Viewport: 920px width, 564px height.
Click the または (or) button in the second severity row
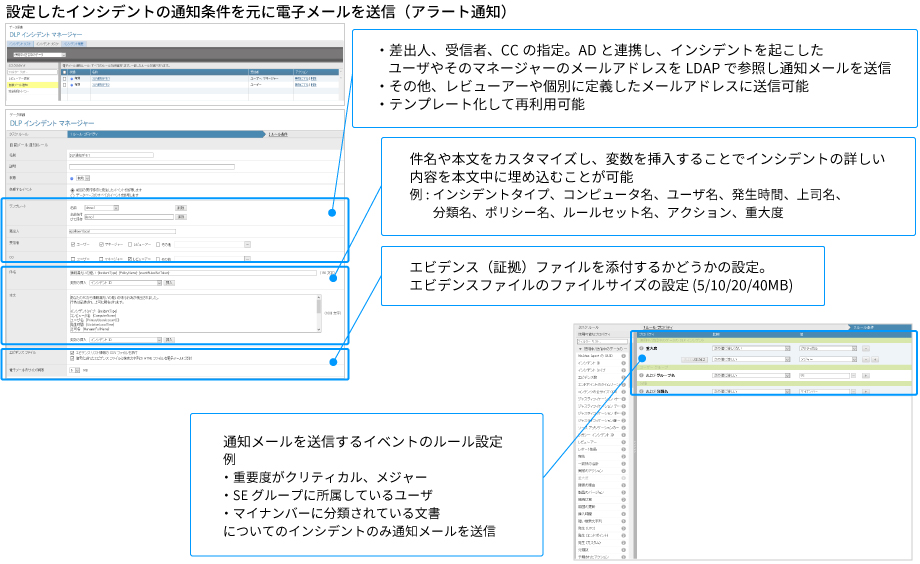point(694,359)
